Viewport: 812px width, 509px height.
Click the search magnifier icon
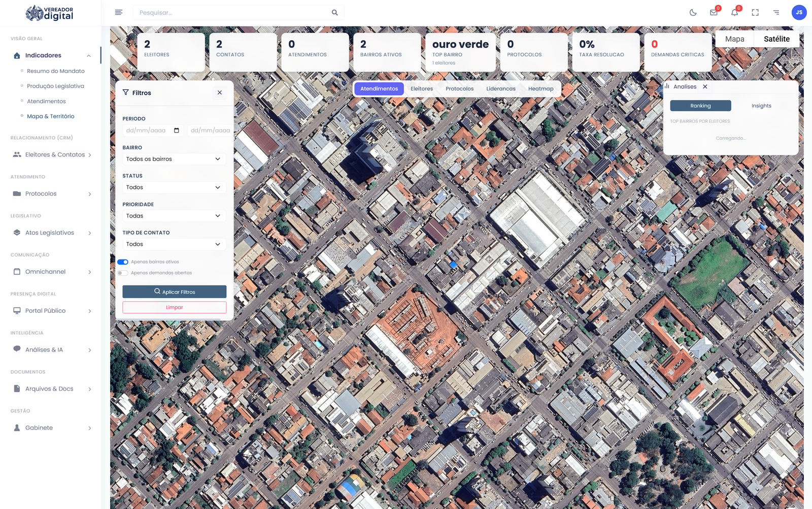334,13
